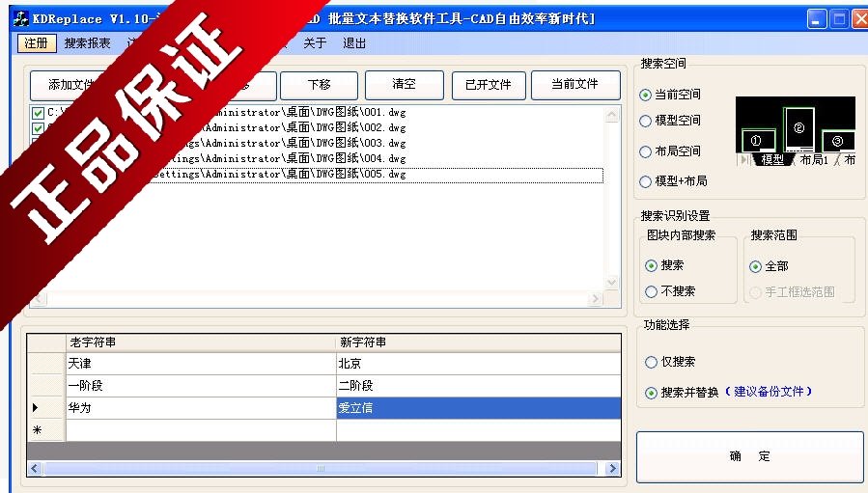Click the table horizontal scrollbar thumb
Image resolution: width=868 pixels, height=493 pixels.
[x=320, y=469]
